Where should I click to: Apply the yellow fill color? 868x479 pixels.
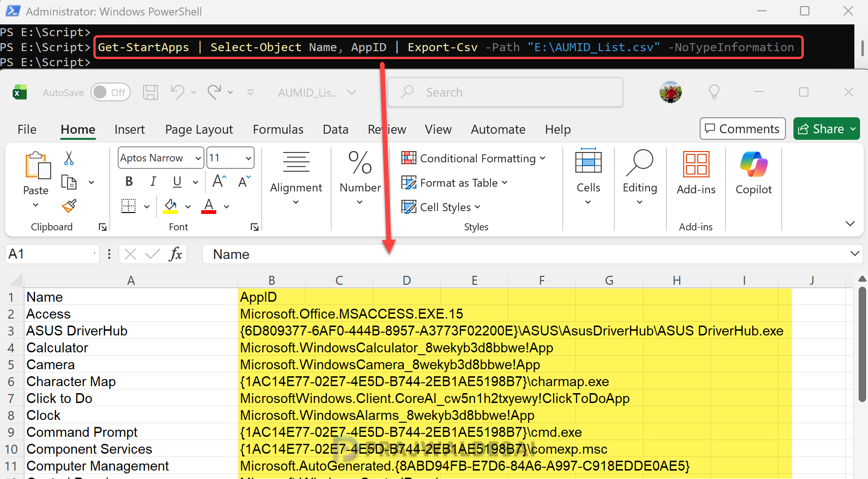pyautogui.click(x=170, y=206)
